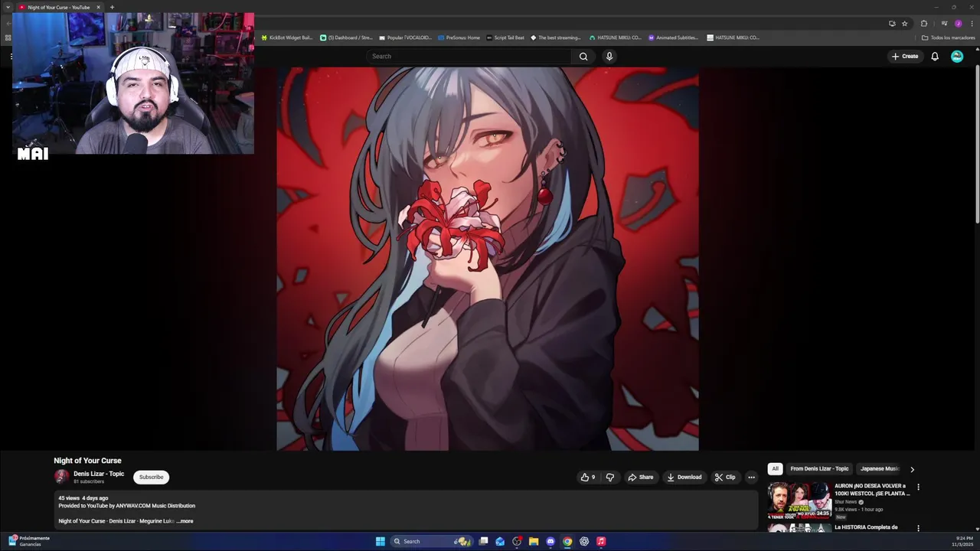Open the browser extensions puzzle icon
The height and width of the screenshot is (551, 980).
pyautogui.click(x=924, y=24)
